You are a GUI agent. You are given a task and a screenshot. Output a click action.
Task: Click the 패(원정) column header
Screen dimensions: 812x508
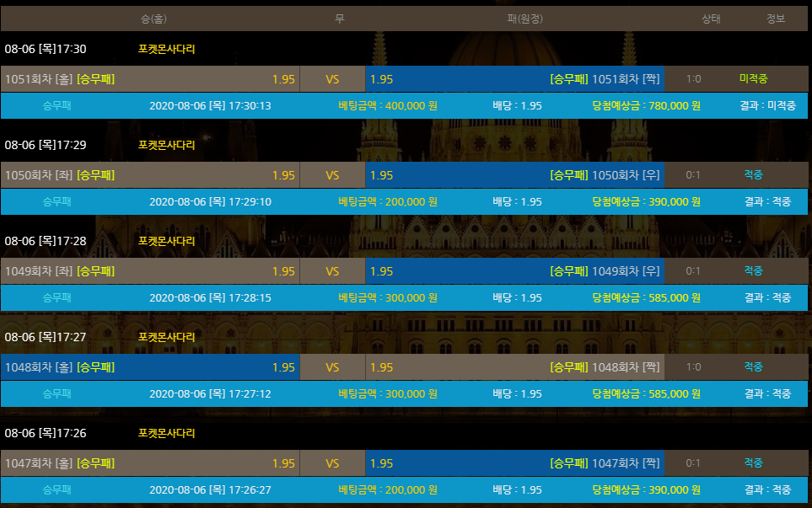[x=524, y=19]
